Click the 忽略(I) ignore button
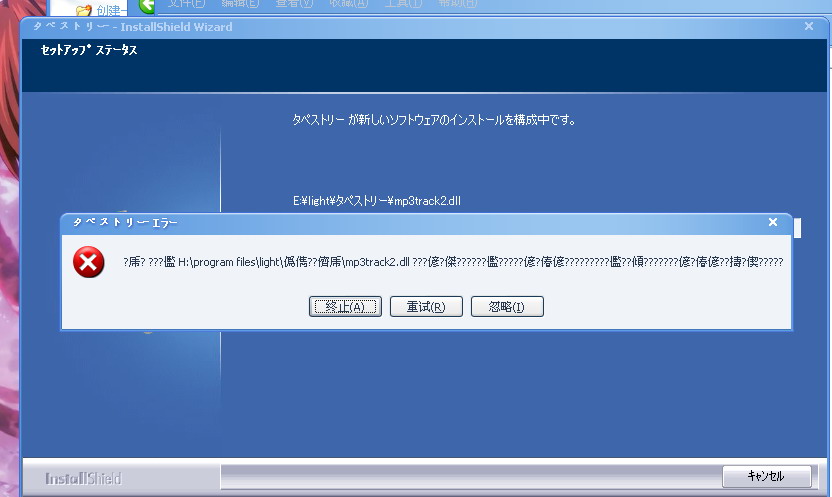Viewport: 832px width, 497px height. point(507,307)
